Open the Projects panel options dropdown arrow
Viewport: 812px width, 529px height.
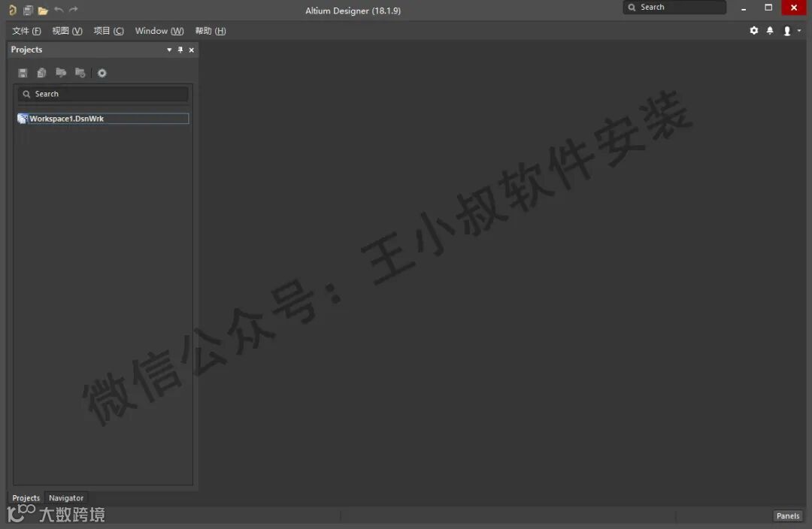point(169,50)
